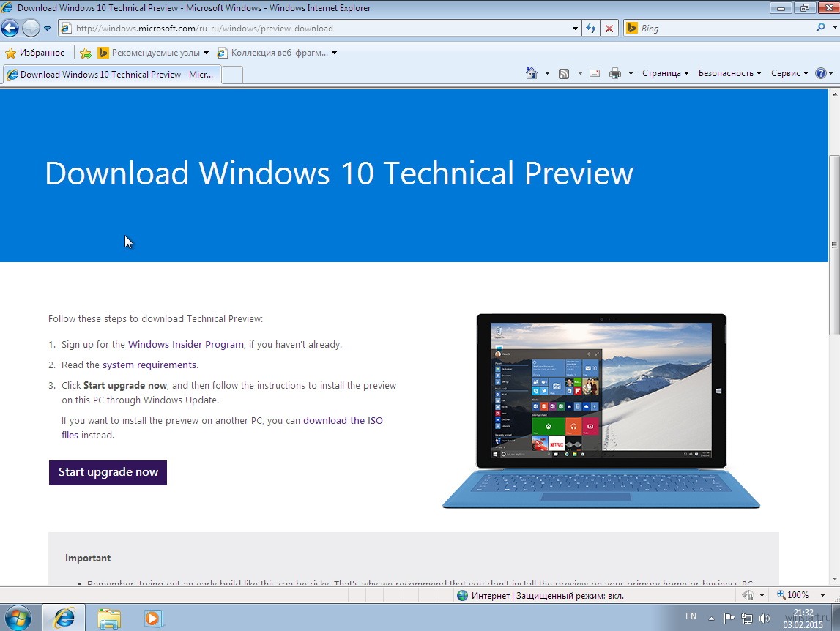This screenshot has height=631, width=840.
Task: Go back with the Back arrow button
Action: click(10, 28)
